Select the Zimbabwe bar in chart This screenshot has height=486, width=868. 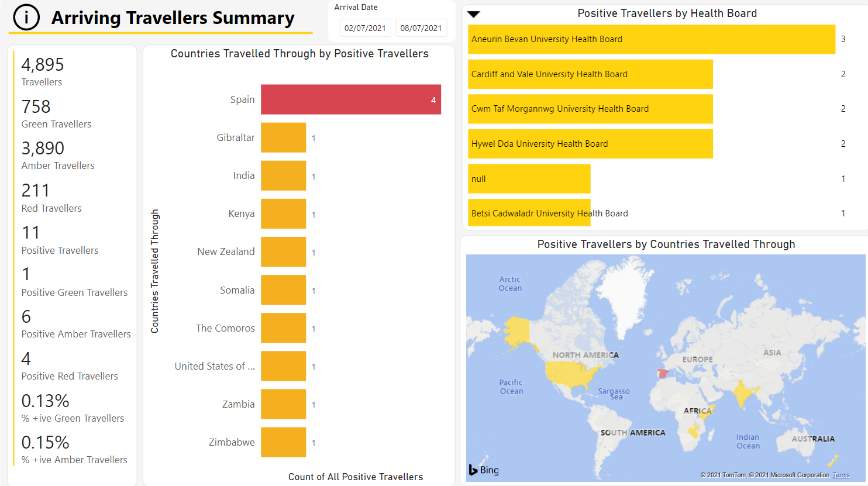(283, 442)
